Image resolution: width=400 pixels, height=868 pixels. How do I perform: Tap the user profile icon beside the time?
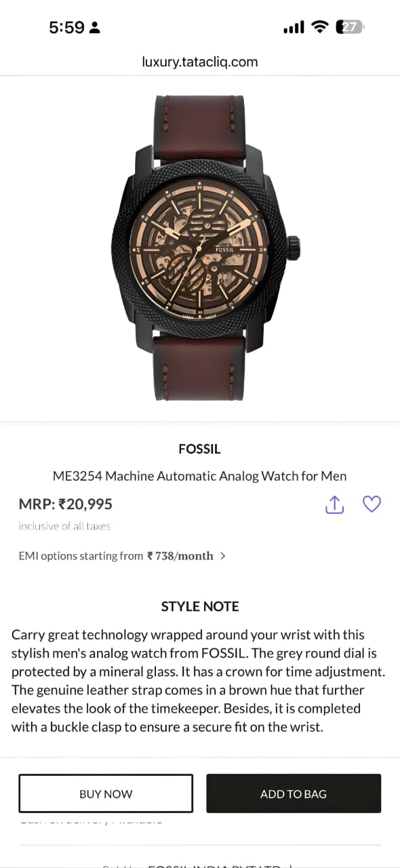coord(95,28)
